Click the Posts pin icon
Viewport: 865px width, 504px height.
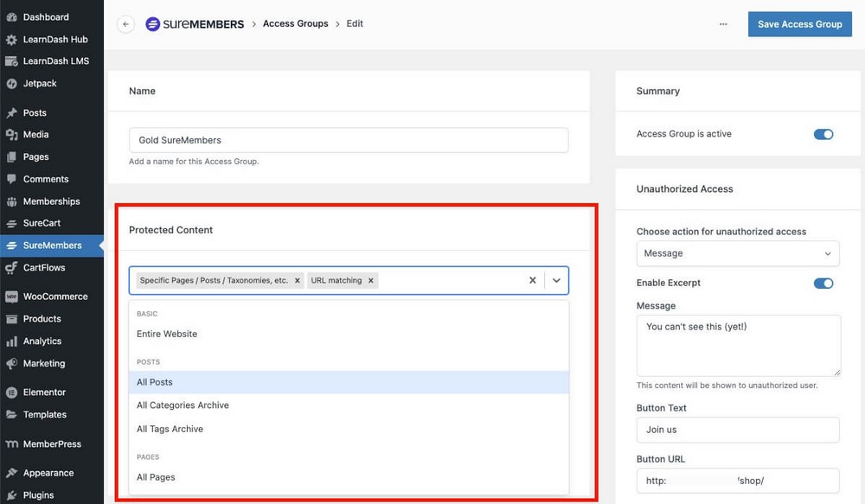pos(11,113)
